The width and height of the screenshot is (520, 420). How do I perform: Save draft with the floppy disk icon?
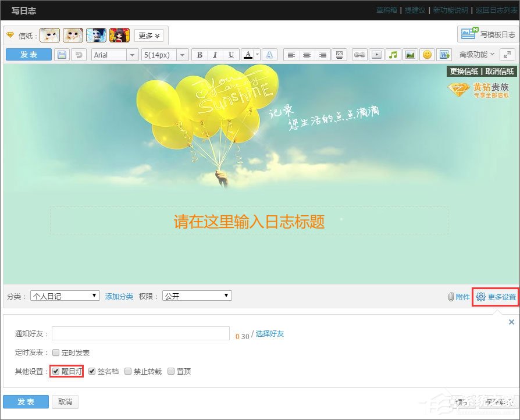pyautogui.click(x=62, y=54)
